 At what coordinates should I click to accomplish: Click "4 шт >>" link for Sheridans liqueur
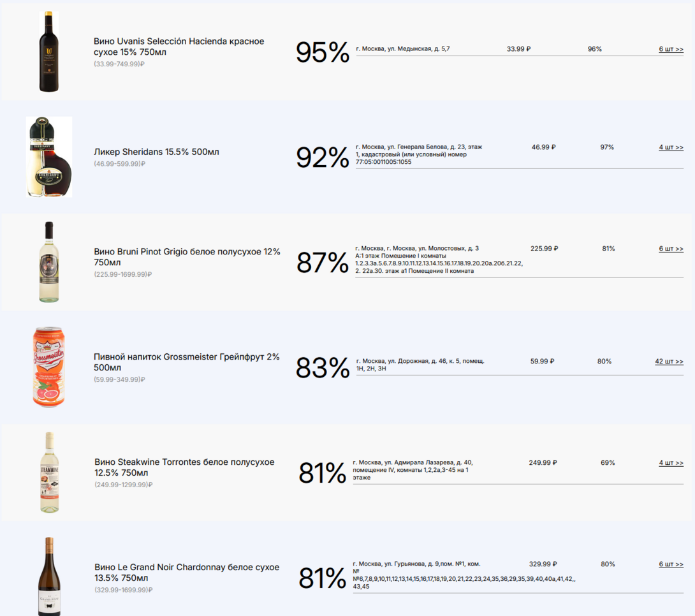point(671,147)
